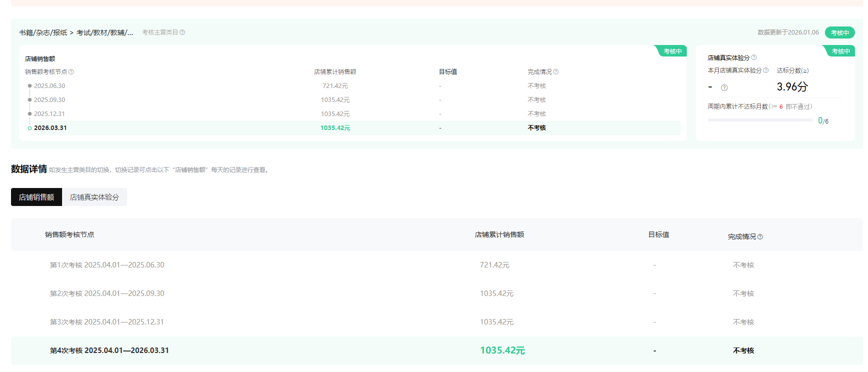This screenshot has height=372, width=868.
Task: Click the 0/6 failed months count
Action: point(823,121)
